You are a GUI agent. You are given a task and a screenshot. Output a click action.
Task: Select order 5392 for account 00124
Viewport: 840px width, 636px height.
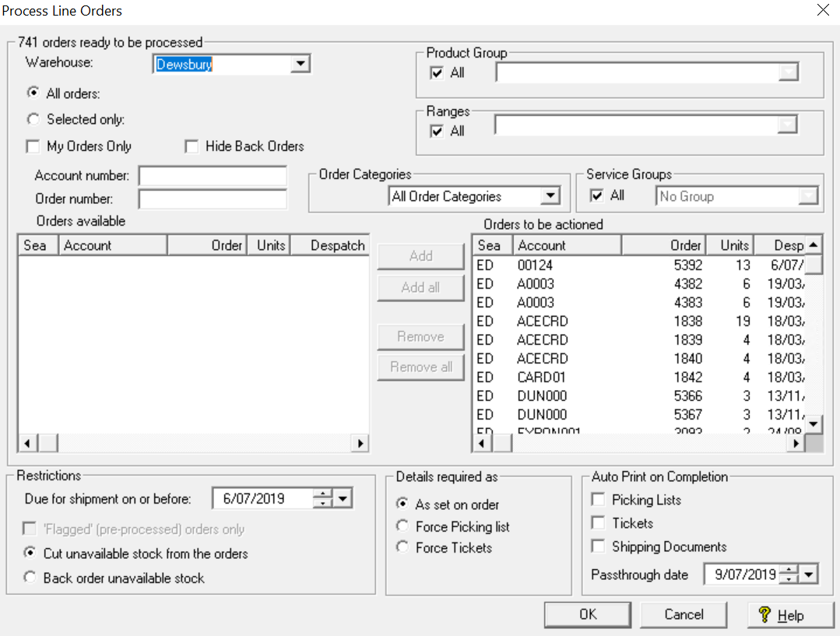pos(640,265)
